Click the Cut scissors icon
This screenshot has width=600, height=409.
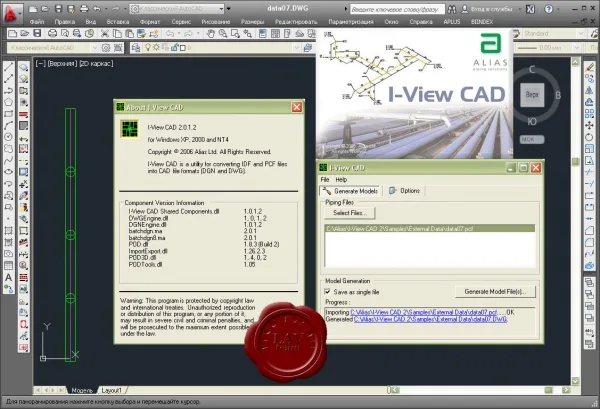coord(105,34)
